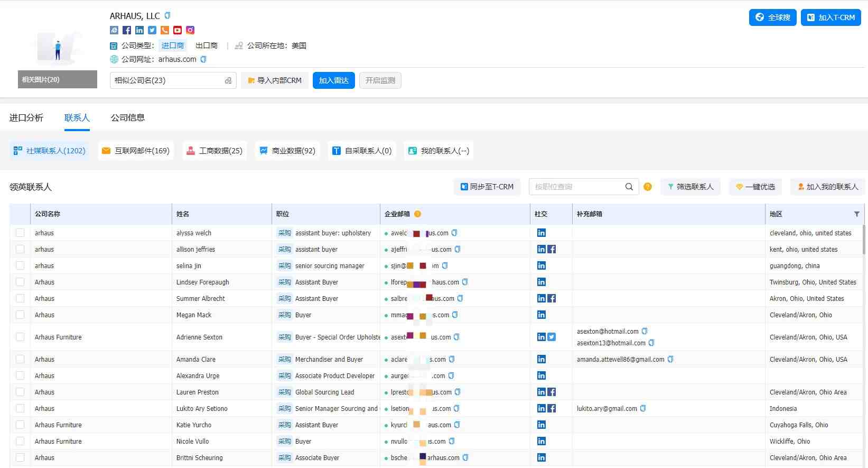Click the search icon in position query box
The image size is (868, 468).
[x=629, y=187]
